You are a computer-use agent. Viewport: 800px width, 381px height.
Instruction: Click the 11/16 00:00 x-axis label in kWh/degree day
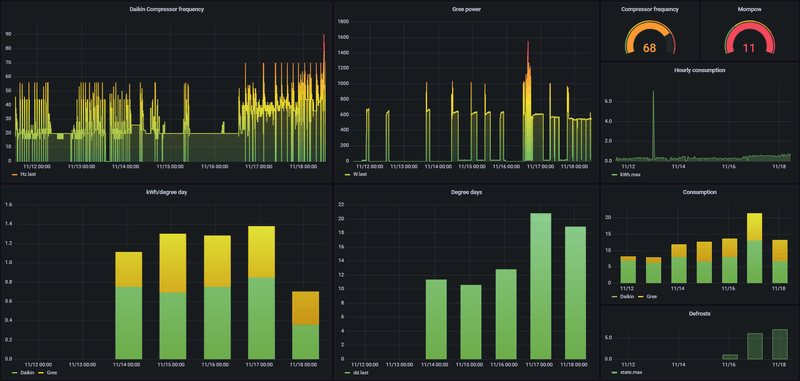[x=217, y=365]
